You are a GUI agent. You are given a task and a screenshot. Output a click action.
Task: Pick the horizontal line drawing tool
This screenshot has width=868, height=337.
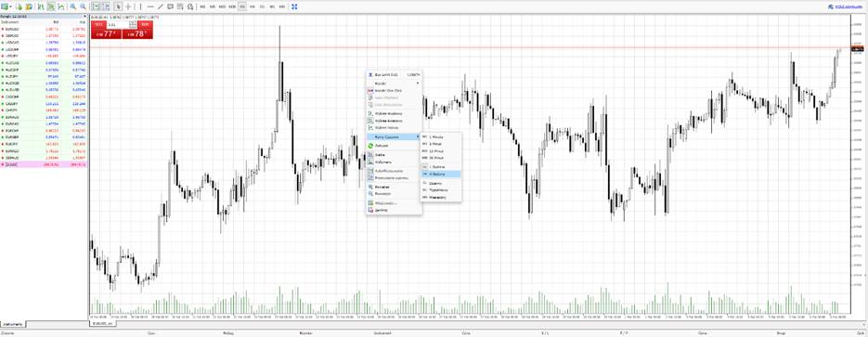150,6
